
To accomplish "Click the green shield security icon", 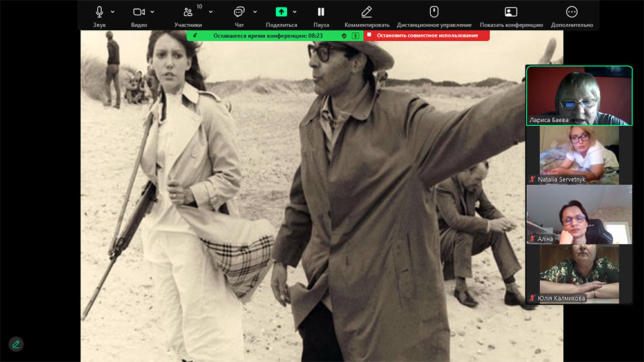I will point(344,35).
